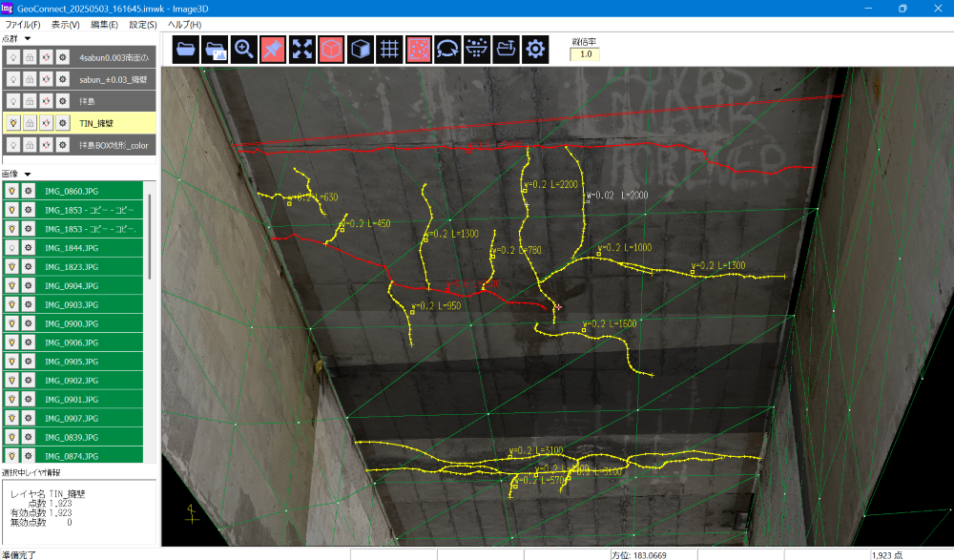Click the circular rotate arrows icon

(x=446, y=50)
